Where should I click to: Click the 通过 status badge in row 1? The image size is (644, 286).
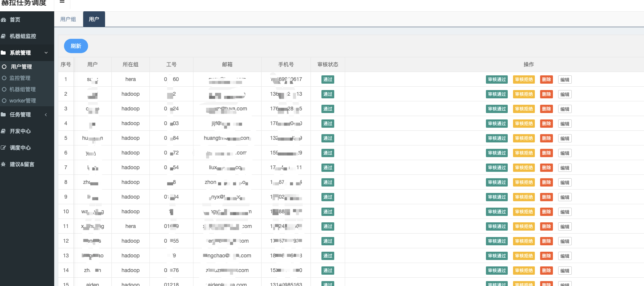tap(328, 80)
